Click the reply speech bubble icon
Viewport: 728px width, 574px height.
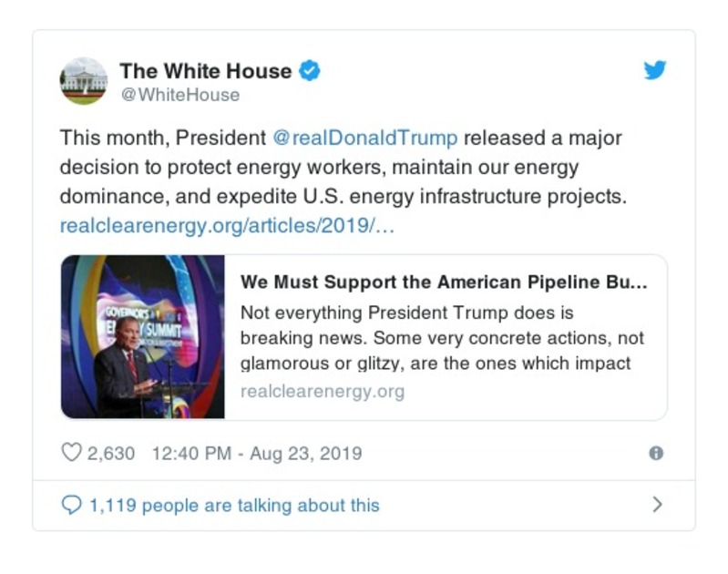(70, 505)
